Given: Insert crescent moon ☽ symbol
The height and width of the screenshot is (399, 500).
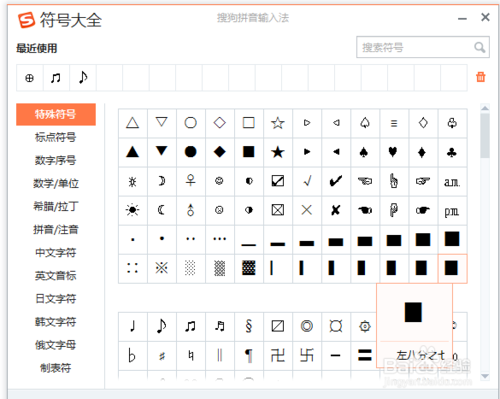Looking at the screenshot, I should 162,181.
